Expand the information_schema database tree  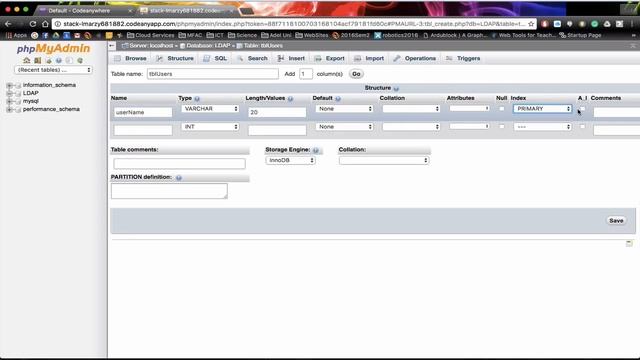pos(9,85)
